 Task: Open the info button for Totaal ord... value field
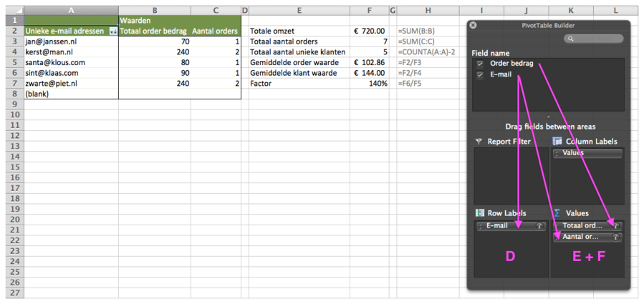[x=616, y=226]
